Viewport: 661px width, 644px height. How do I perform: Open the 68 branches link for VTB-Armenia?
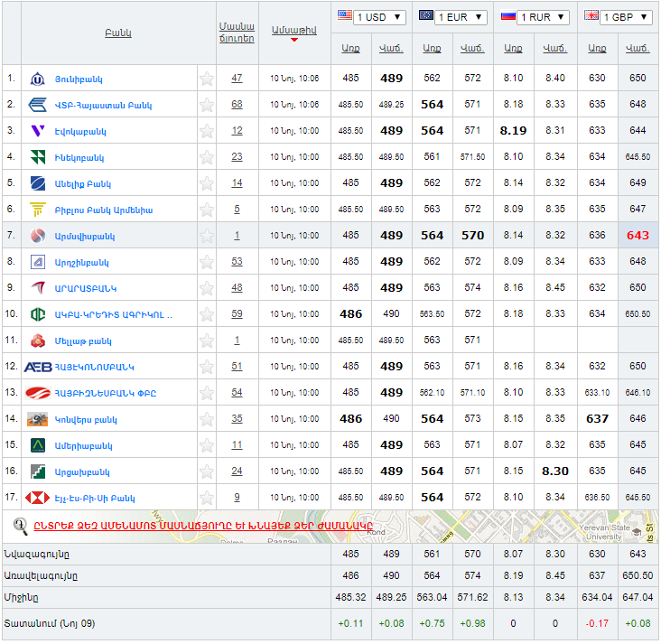237,105
